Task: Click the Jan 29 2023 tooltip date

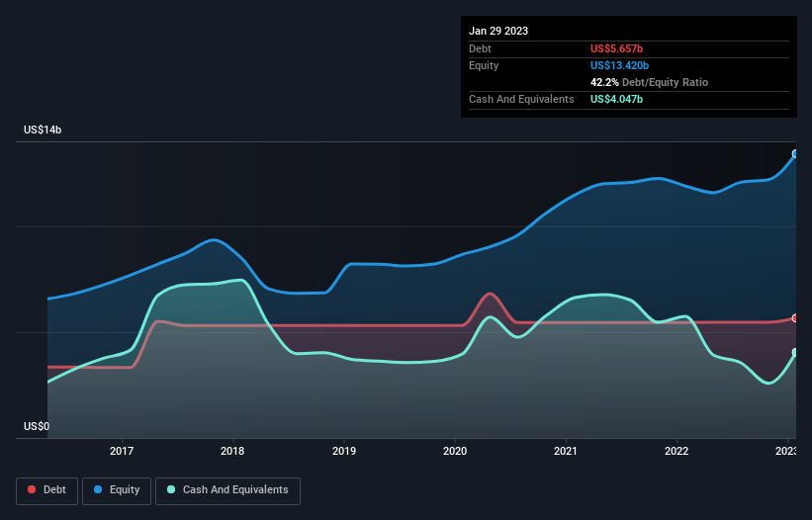Action: click(x=498, y=31)
